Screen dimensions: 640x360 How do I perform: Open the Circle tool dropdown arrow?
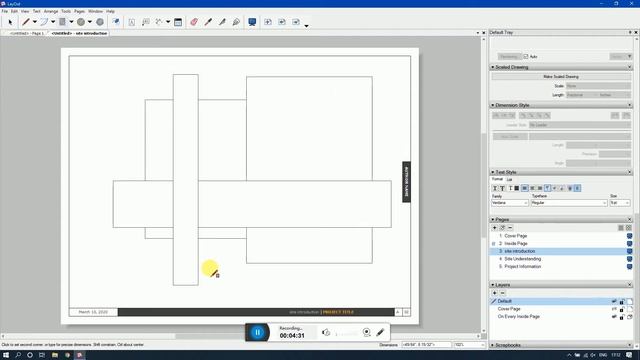coord(89,22)
